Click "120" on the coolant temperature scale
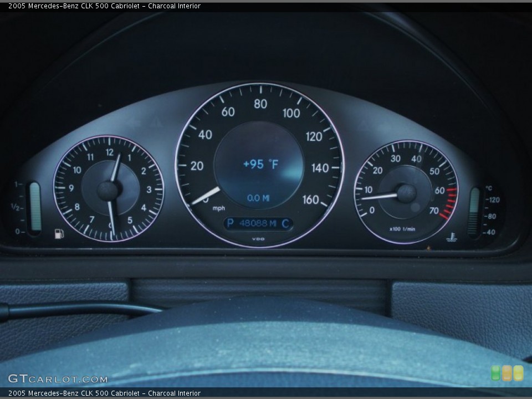532x399 pixels. (494, 200)
